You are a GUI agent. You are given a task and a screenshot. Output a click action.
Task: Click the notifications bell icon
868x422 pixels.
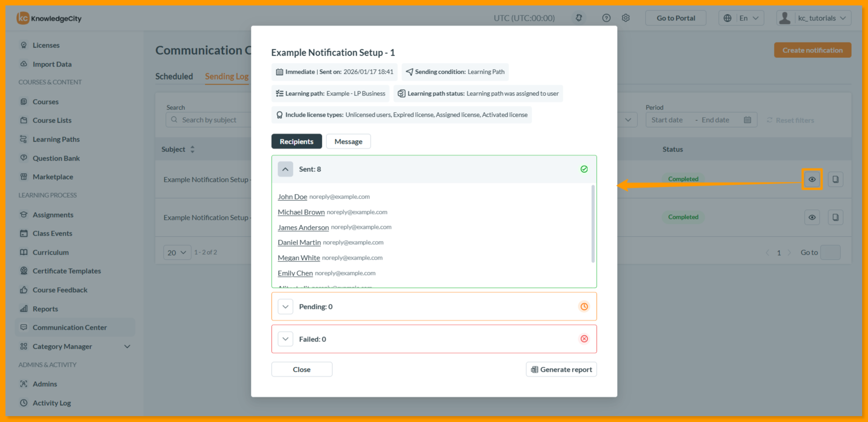[x=579, y=18]
